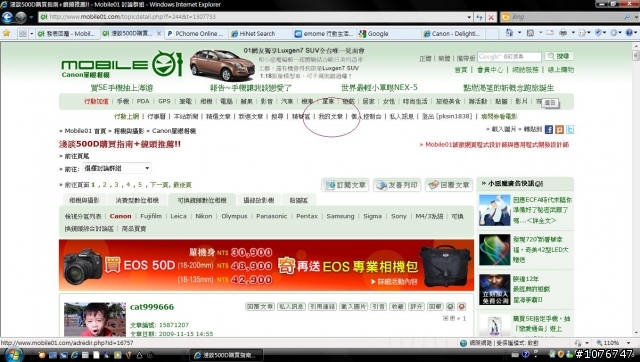The height and width of the screenshot is (362, 640).
Task: Share via the Facebook icon
Action: pyautogui.click(x=549, y=130)
